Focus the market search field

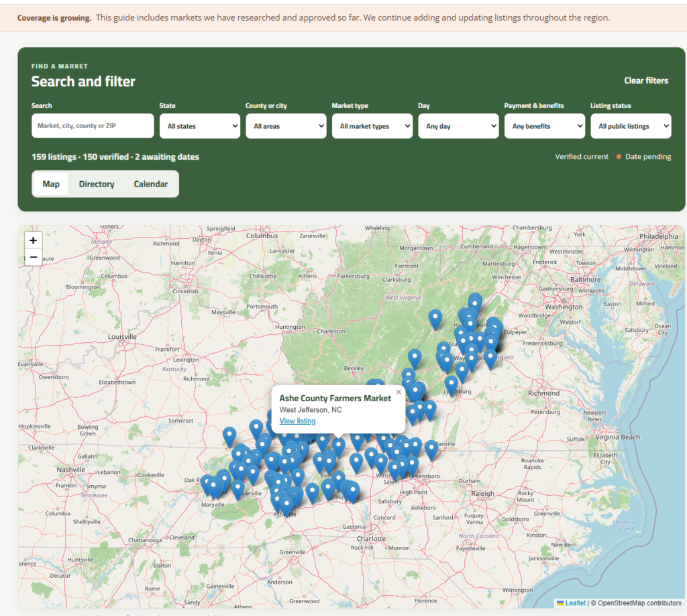(x=93, y=125)
